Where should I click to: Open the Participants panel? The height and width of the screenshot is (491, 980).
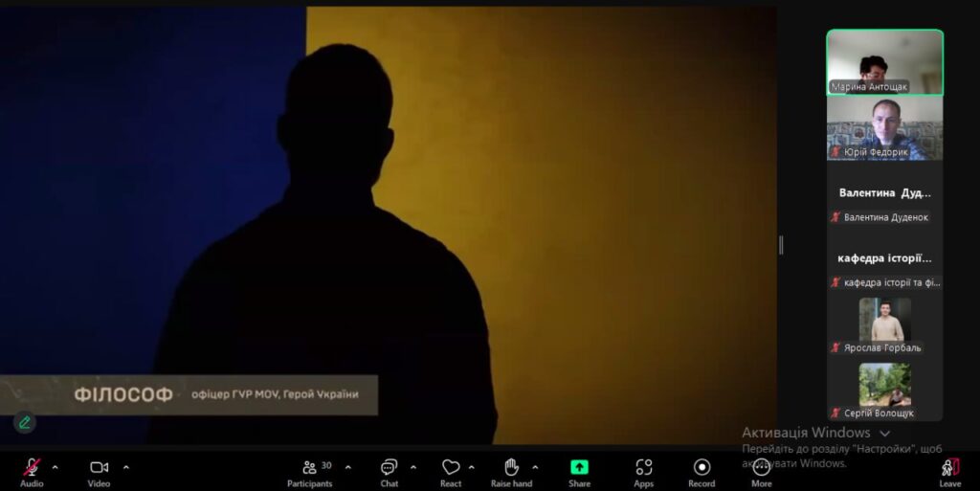click(310, 468)
